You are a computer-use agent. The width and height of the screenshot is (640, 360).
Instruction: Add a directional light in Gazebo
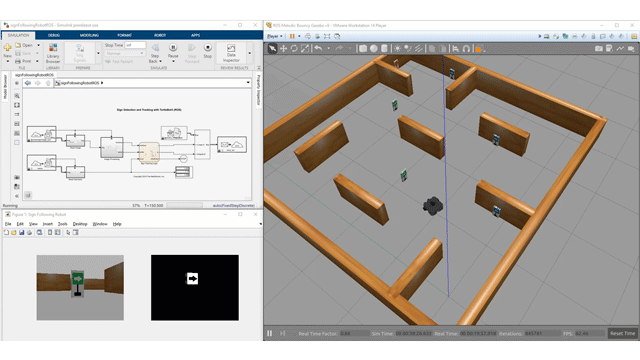click(x=419, y=49)
